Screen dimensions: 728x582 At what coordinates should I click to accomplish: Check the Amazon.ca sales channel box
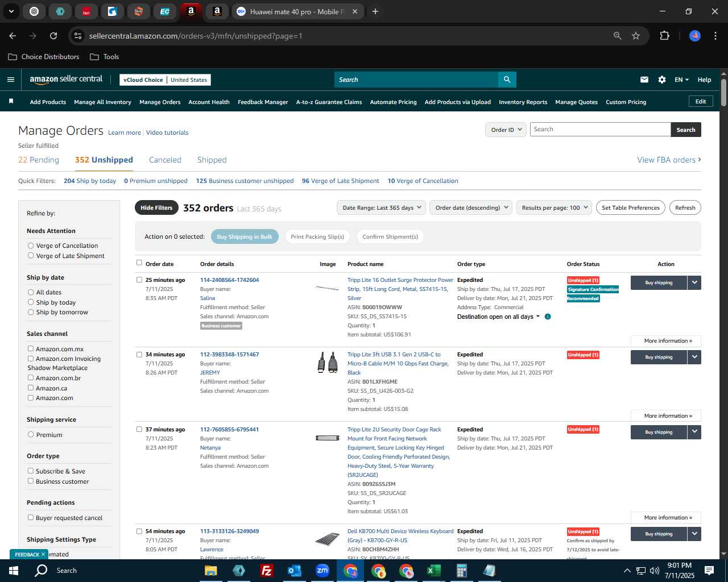(31, 388)
